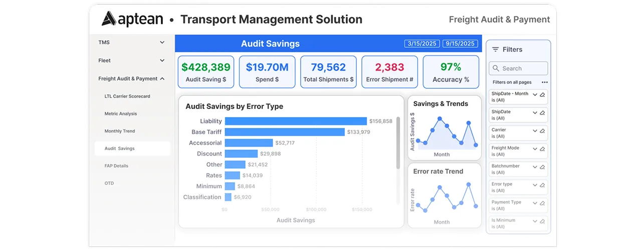Clear the Error type filter eraser icon
Viewport: 644px width, 251px height.
pyautogui.click(x=542, y=185)
